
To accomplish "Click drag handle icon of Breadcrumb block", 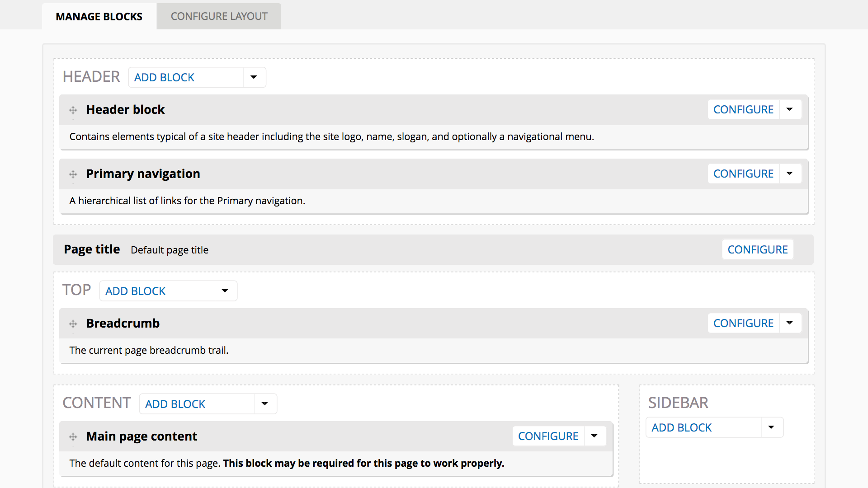I will (73, 324).
